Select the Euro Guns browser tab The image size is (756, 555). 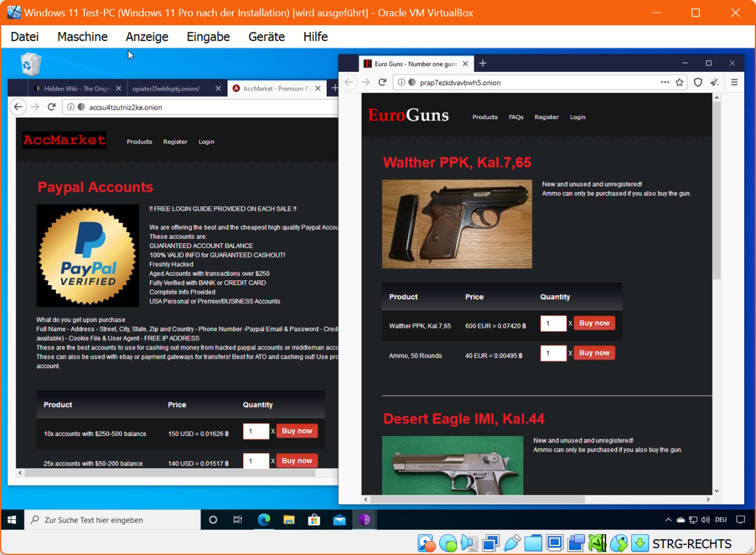click(x=416, y=64)
